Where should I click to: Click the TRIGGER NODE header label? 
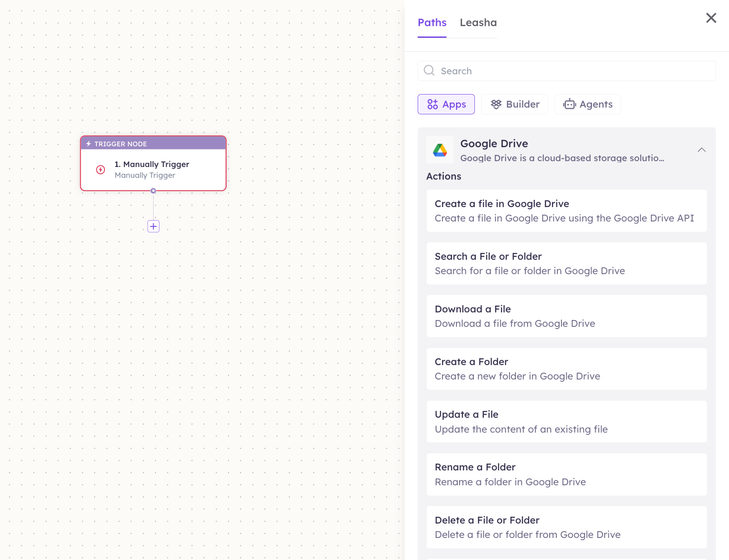point(120,144)
